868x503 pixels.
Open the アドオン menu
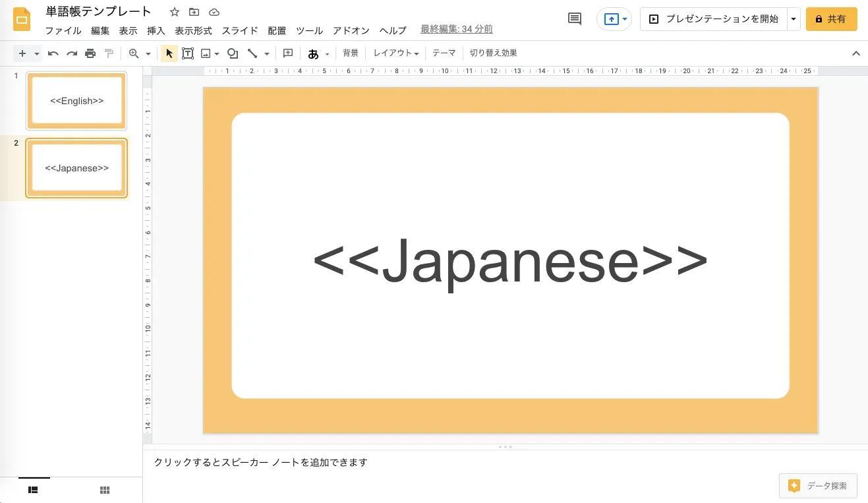(351, 30)
